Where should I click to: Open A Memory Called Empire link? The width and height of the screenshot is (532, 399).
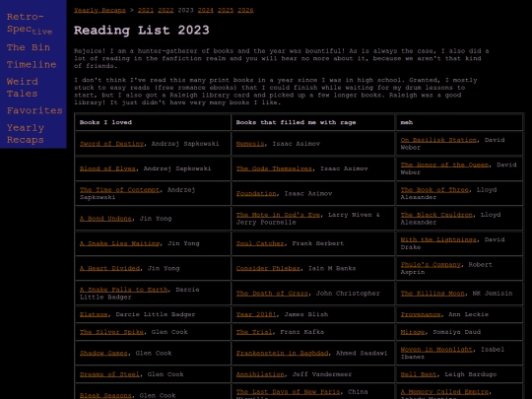click(444, 391)
